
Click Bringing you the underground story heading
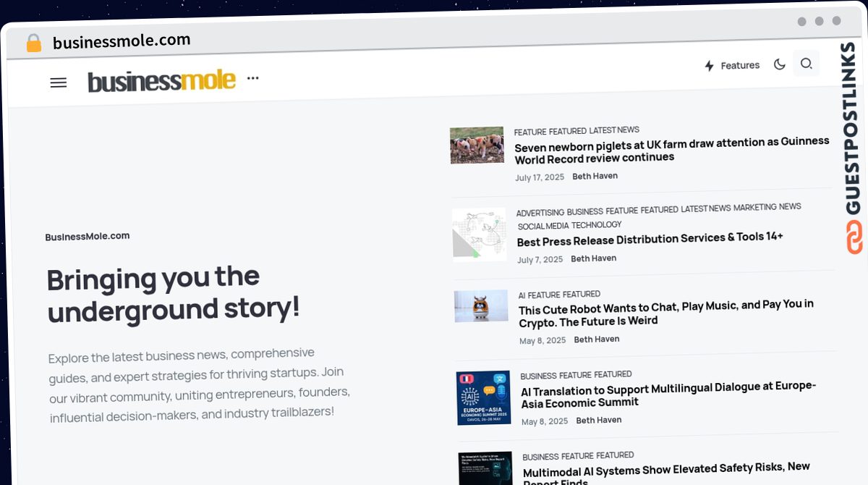(x=173, y=294)
